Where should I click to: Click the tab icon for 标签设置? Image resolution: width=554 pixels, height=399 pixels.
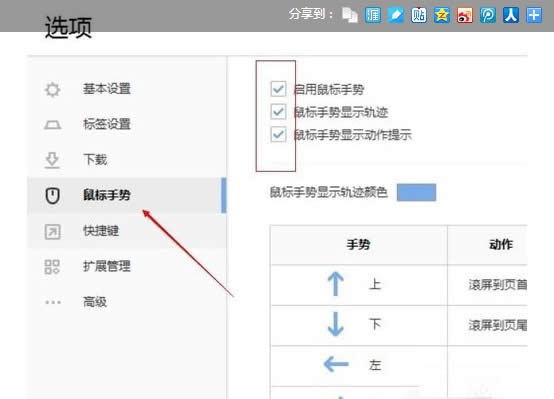[53, 125]
